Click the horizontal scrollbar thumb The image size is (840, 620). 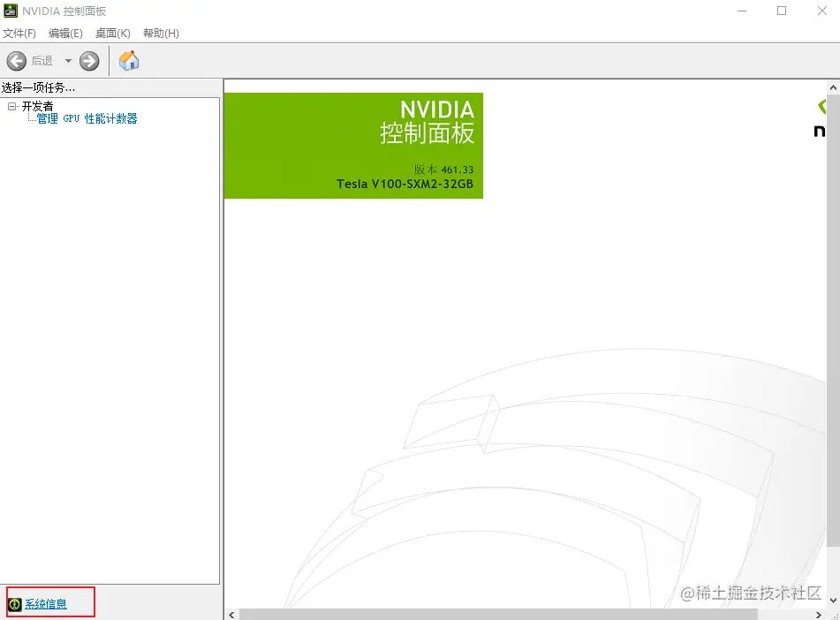pyautogui.click(x=498, y=615)
